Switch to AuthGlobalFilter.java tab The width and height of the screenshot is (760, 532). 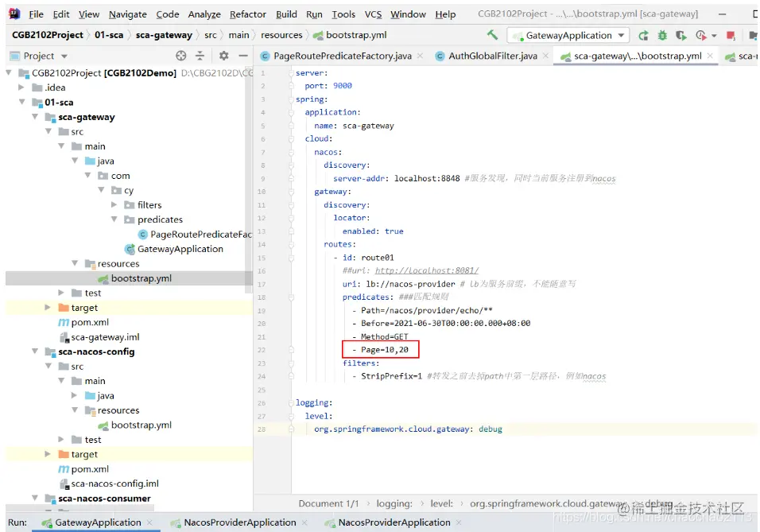[492, 56]
